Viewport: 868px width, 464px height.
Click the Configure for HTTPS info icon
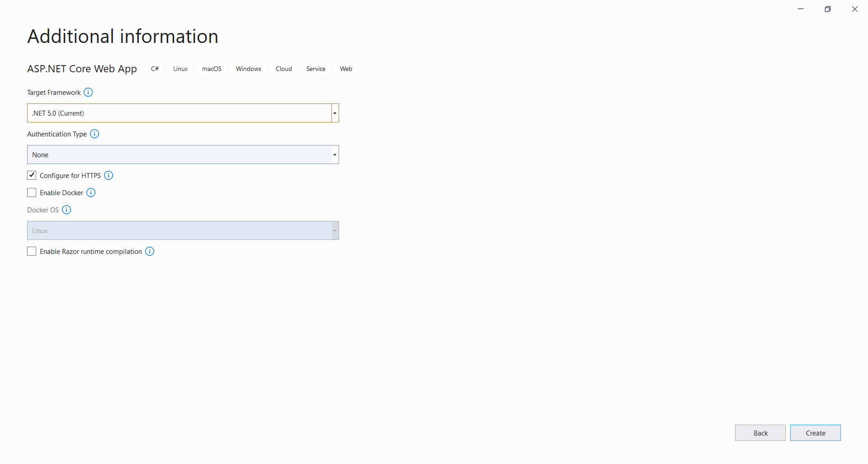(x=108, y=175)
